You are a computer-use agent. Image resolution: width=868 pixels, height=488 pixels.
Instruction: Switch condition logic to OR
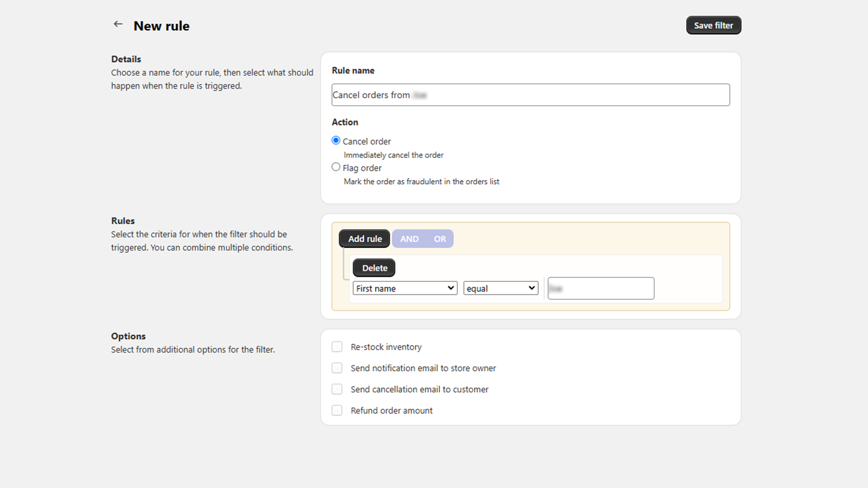(439, 239)
